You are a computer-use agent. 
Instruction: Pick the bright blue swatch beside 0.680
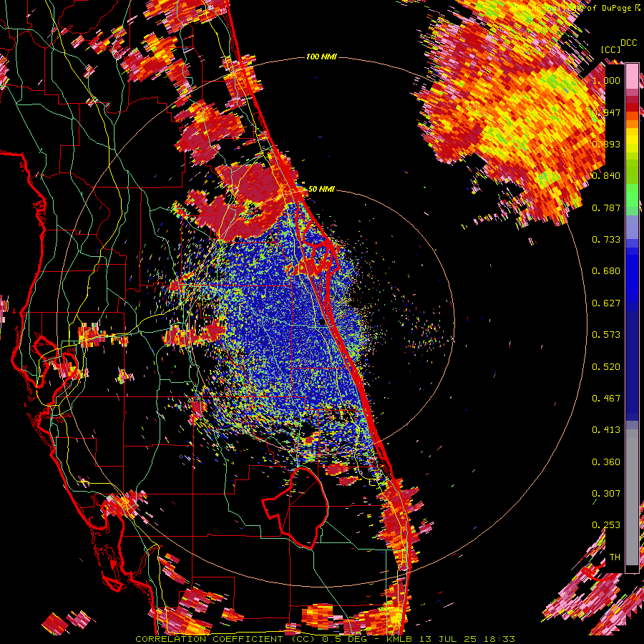point(632,274)
